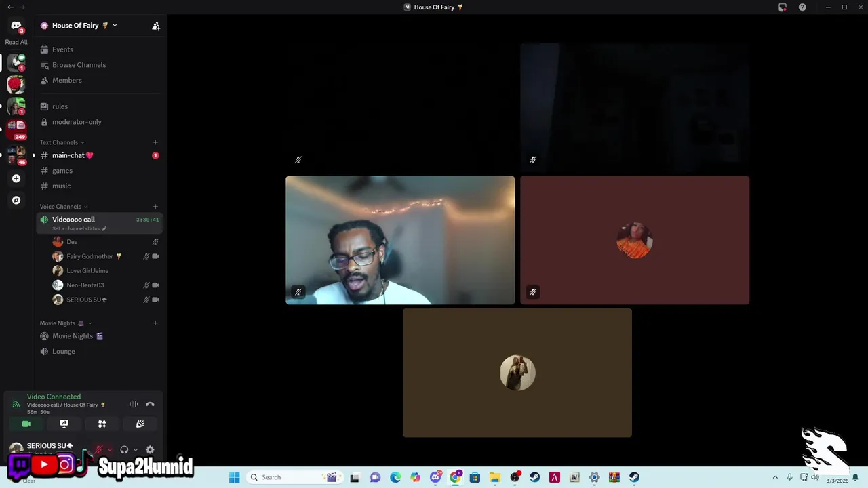This screenshot has width=868, height=488.
Task: Click the Windows taskbar Search box
Action: pos(294,477)
